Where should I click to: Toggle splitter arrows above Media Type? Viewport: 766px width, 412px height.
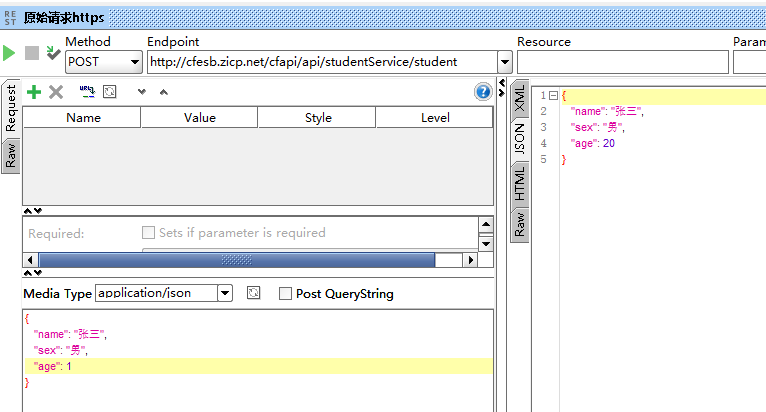(33, 273)
